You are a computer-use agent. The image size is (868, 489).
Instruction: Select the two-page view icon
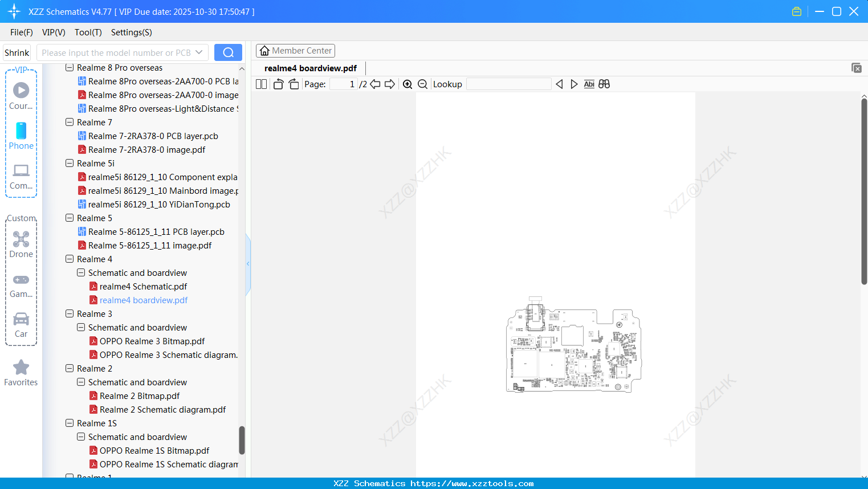pos(260,84)
